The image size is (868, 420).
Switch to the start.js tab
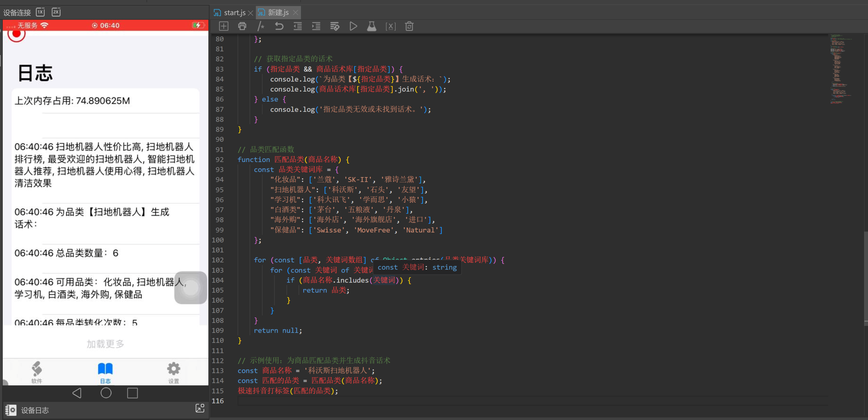(x=234, y=13)
